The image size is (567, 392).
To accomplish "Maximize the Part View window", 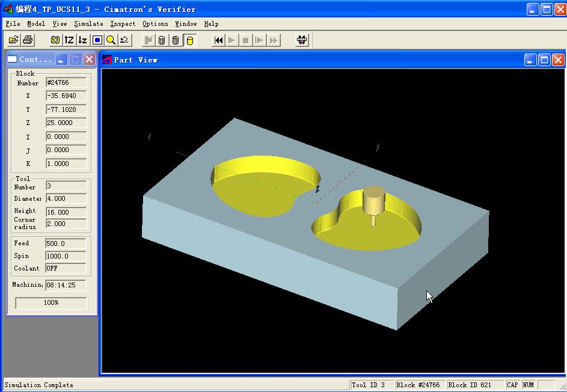I will [x=544, y=60].
